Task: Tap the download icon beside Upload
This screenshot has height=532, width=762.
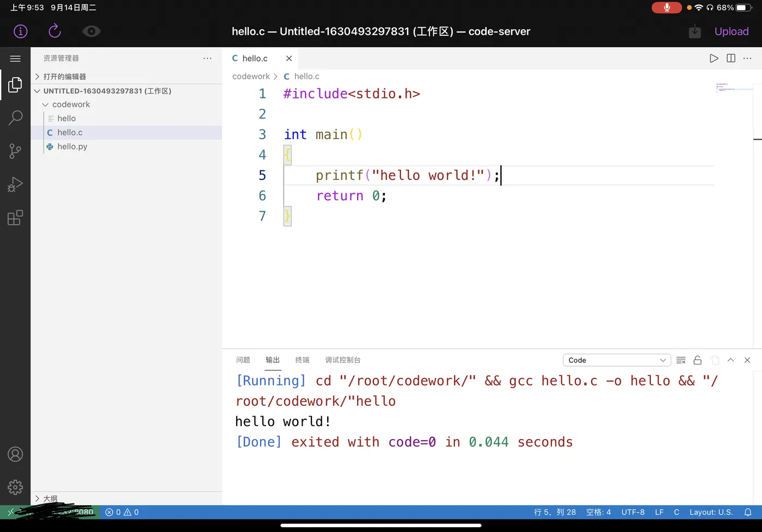Action: (695, 32)
